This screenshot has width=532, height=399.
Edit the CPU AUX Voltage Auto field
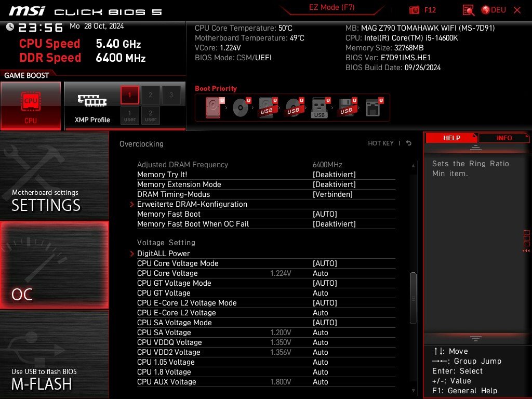click(320, 382)
